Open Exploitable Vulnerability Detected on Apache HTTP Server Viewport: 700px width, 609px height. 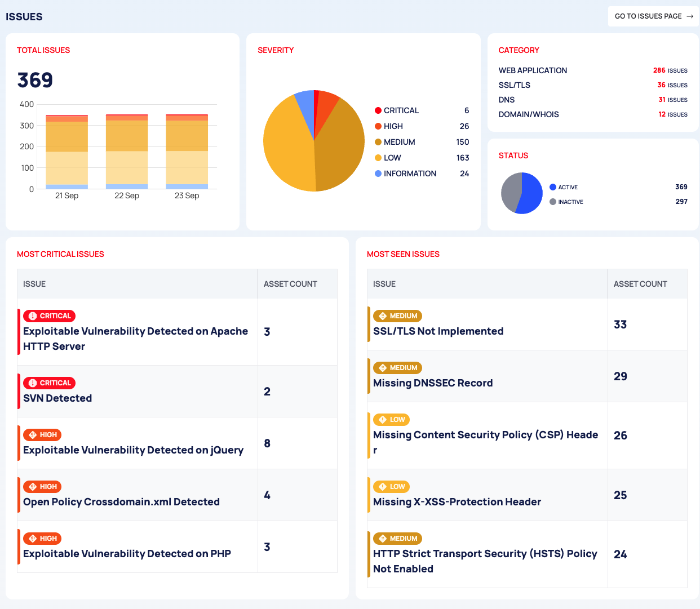135,339
